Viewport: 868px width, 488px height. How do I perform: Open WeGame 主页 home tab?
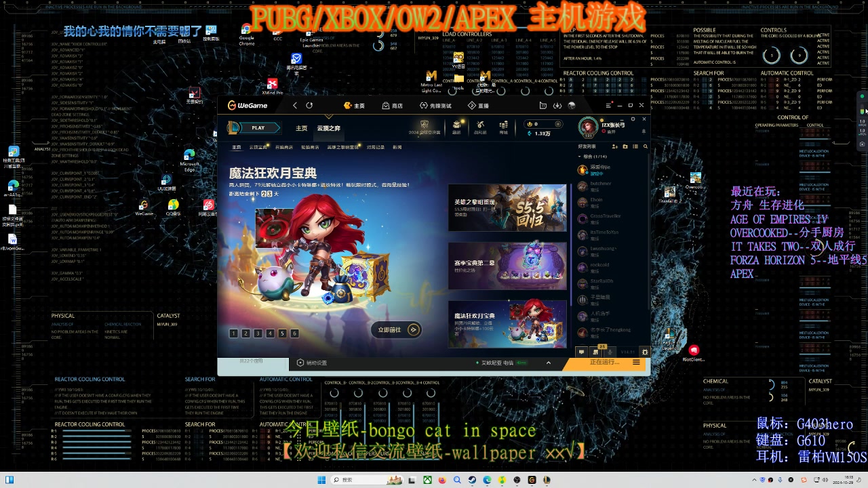tap(354, 106)
